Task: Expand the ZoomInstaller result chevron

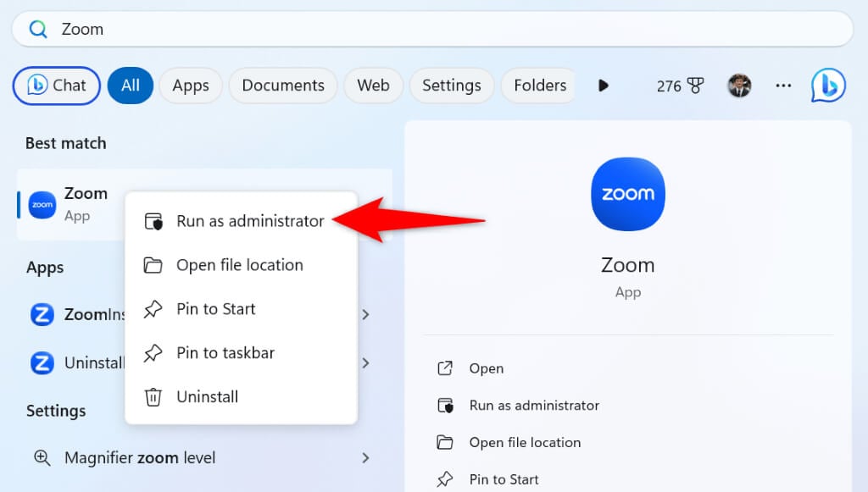Action: tap(365, 314)
